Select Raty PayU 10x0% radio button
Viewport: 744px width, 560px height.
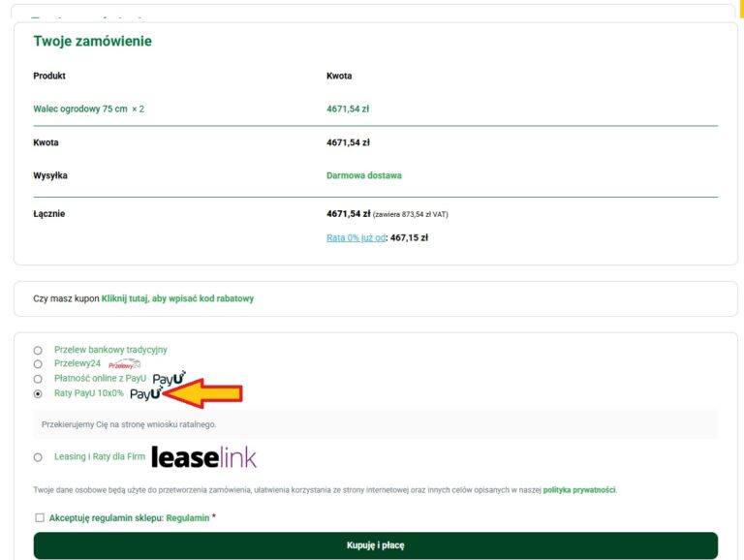click(38, 394)
